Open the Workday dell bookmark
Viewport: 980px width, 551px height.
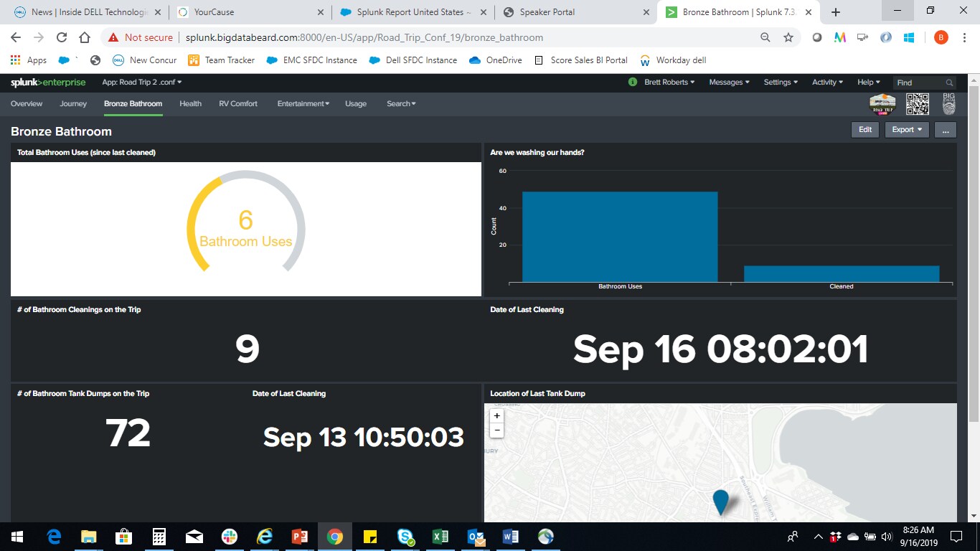672,60
